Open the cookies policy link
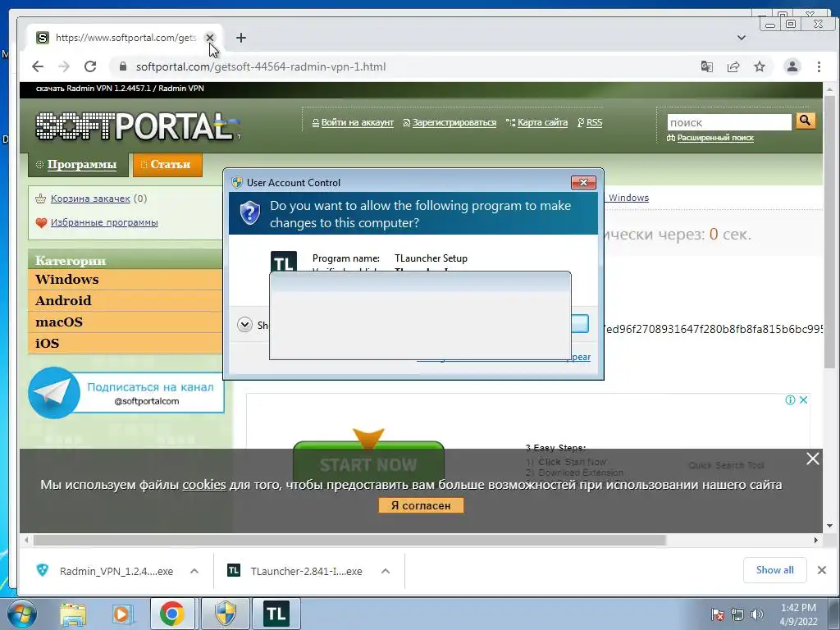The width and height of the screenshot is (840, 630). (204, 485)
